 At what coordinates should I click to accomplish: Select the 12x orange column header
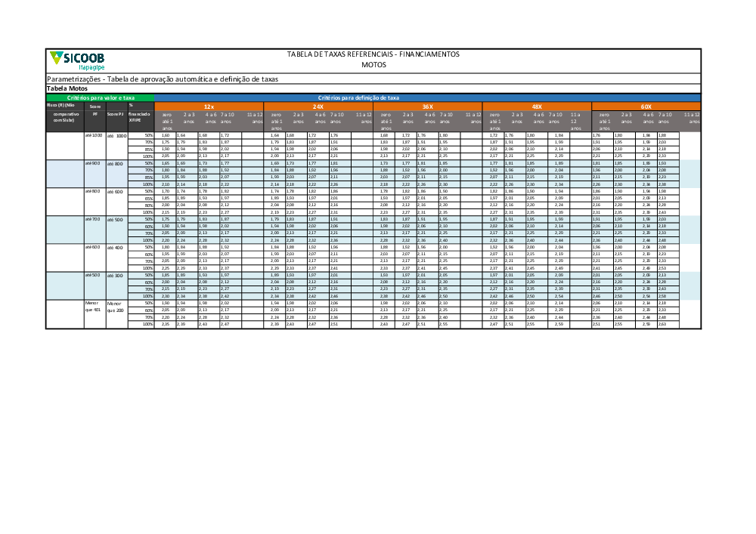209,107
